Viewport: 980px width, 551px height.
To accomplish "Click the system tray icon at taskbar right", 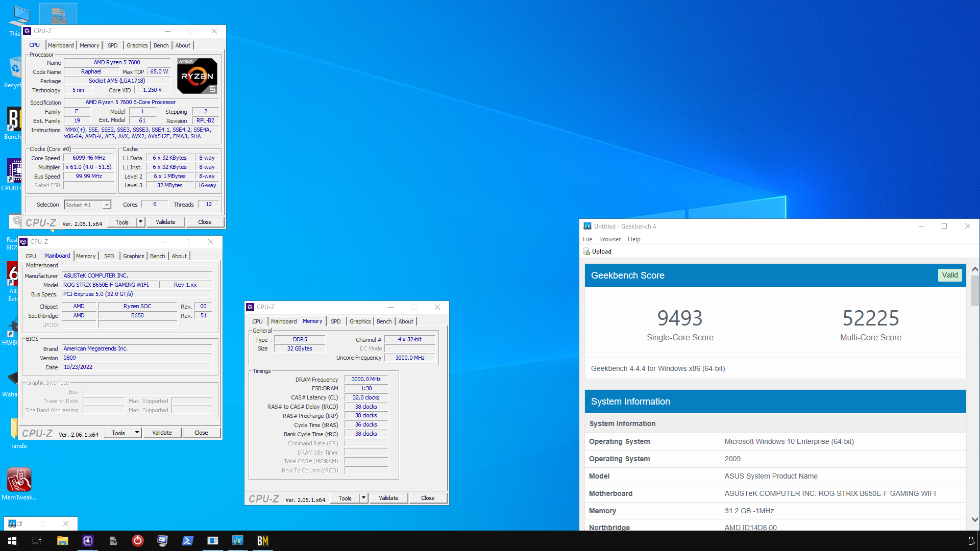I will click(x=971, y=541).
